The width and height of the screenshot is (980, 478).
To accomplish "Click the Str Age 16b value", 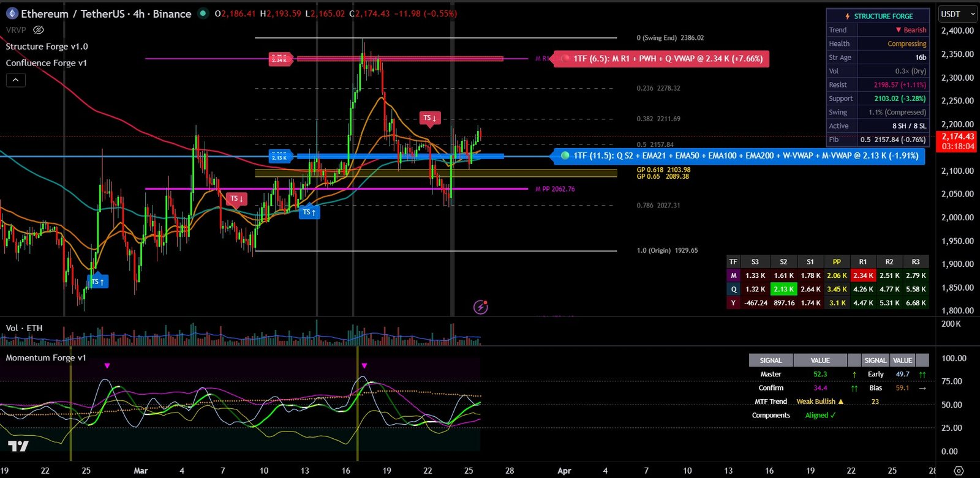I will 921,58.
